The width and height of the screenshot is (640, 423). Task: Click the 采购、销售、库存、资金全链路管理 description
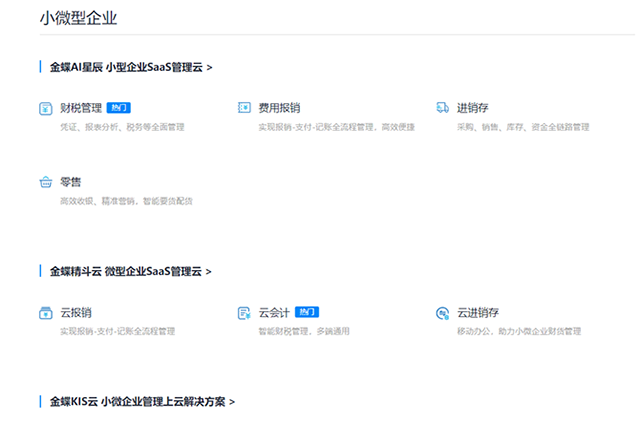523,127
